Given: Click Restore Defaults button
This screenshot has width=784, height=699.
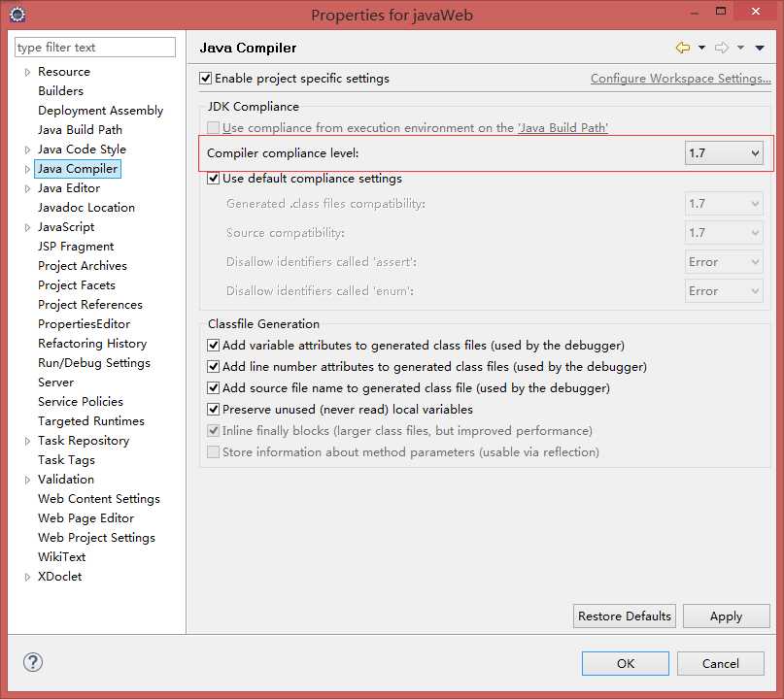Looking at the screenshot, I should tap(625, 616).
